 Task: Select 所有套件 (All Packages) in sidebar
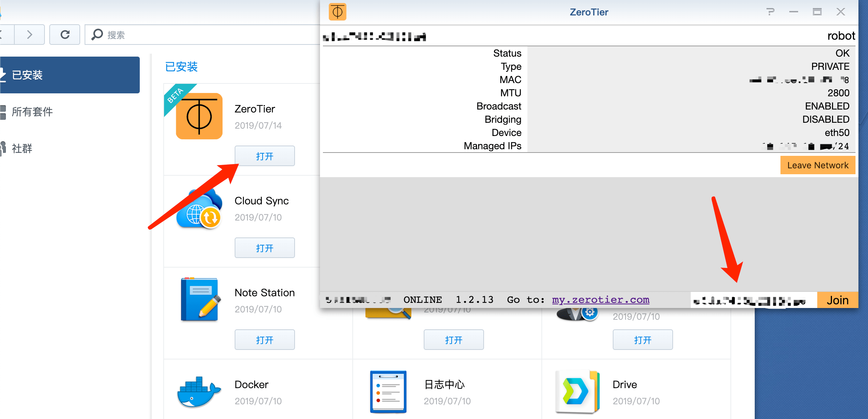click(x=32, y=112)
